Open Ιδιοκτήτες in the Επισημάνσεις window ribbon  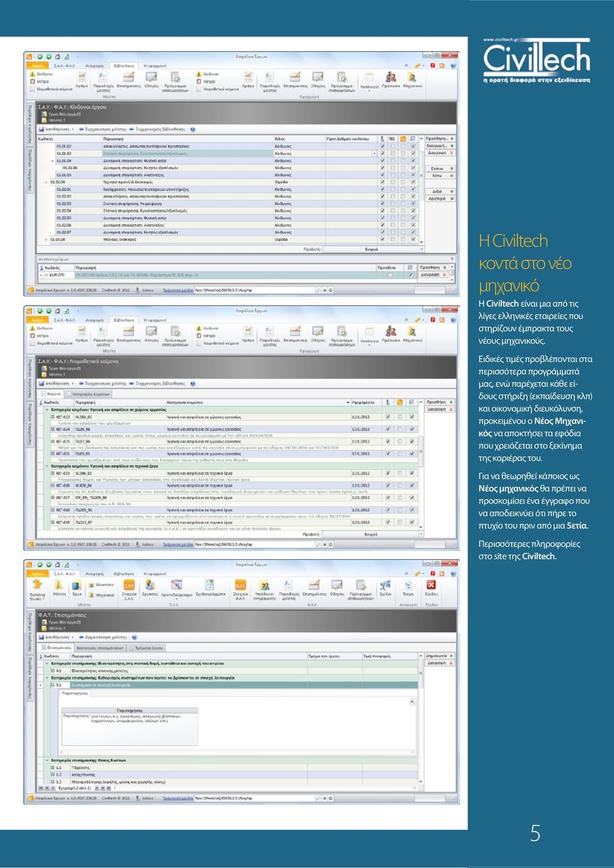[x=101, y=585]
